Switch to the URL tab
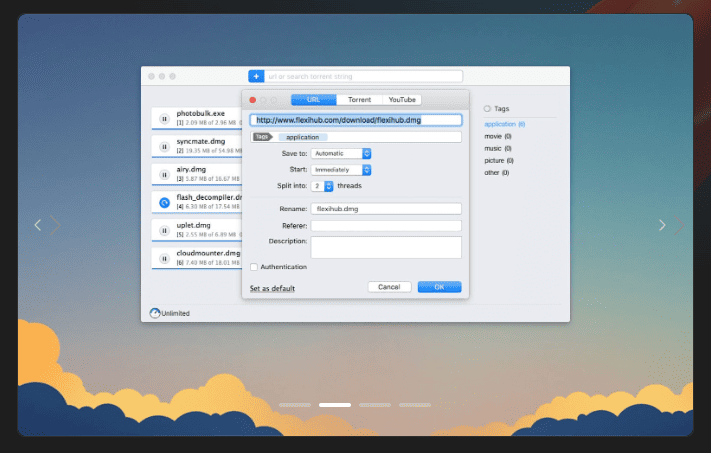The height and width of the screenshot is (453, 711). 313,100
